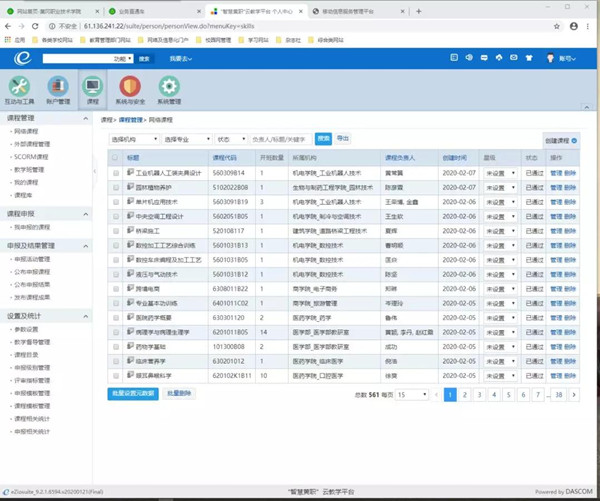
Task: Click the 负责人/标题/关键字 search field
Action: (x=280, y=140)
